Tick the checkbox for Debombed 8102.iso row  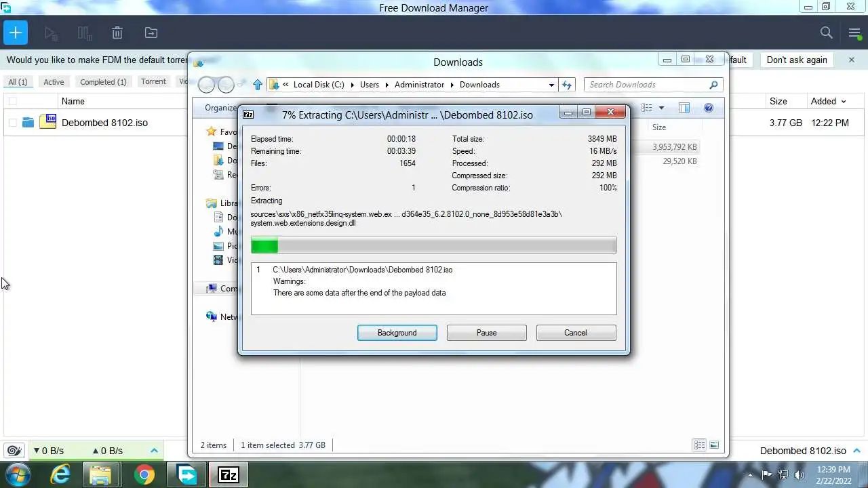[x=12, y=123]
